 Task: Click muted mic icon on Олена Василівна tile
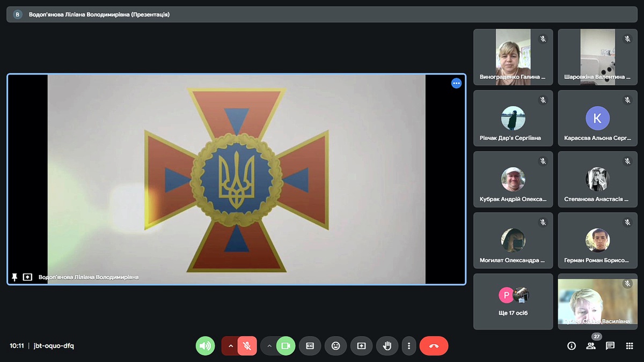click(x=627, y=284)
